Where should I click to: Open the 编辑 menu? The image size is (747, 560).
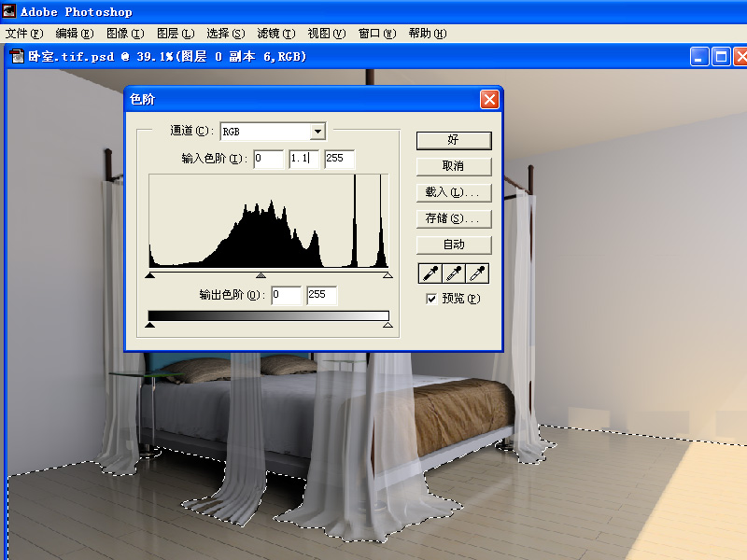[x=75, y=34]
